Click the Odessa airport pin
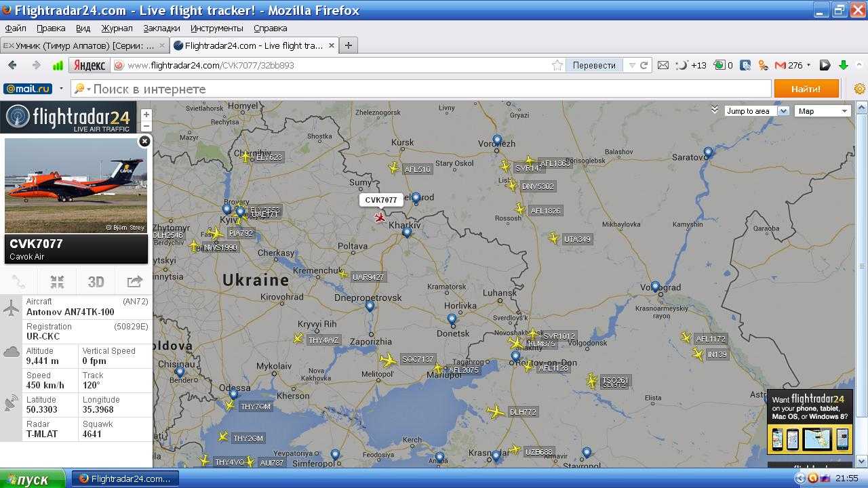The height and width of the screenshot is (488, 868). tap(233, 394)
